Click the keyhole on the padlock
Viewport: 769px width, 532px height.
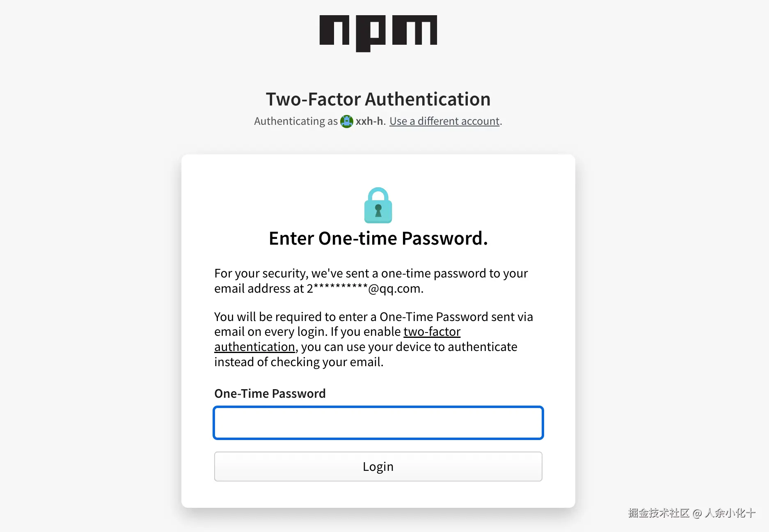pos(378,210)
